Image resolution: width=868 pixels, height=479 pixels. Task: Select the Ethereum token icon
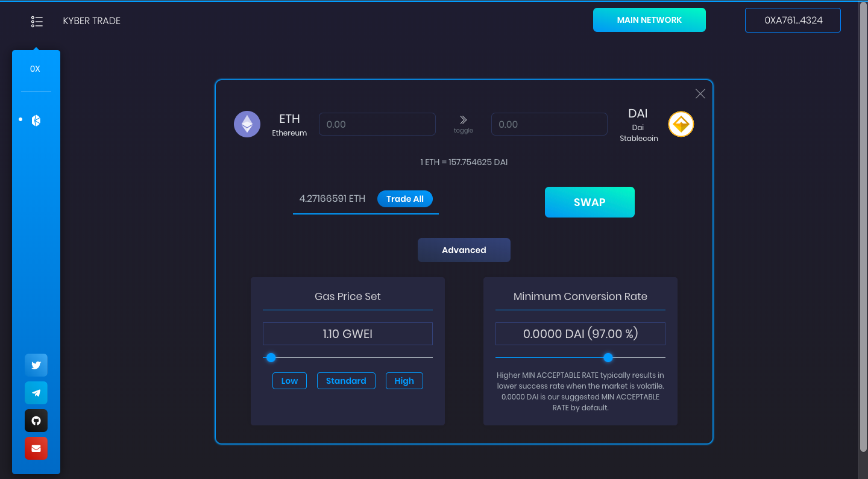click(x=247, y=124)
